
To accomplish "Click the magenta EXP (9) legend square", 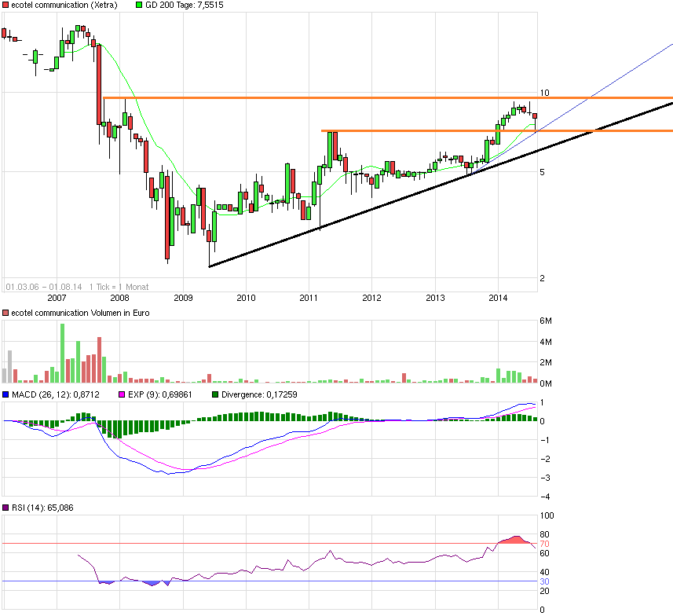I will 120,394.
